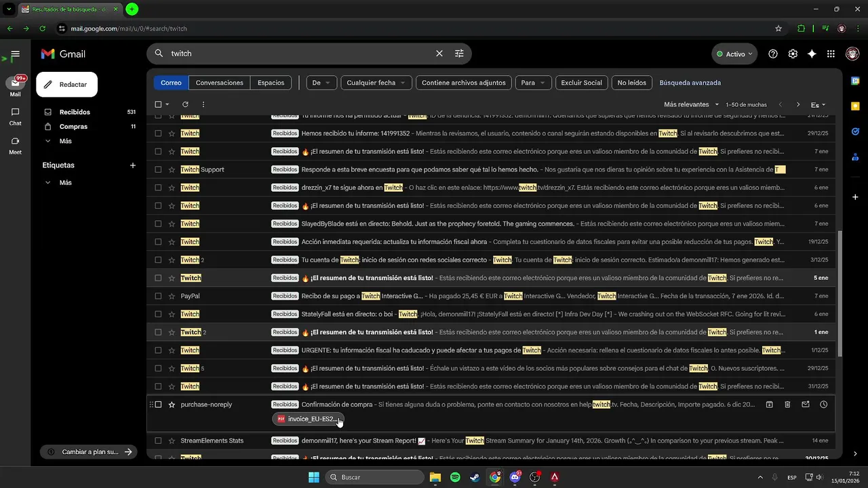Screen dimensions: 868x488
Task: Open the Para recipient filter dropdown
Action: [x=534, y=83]
